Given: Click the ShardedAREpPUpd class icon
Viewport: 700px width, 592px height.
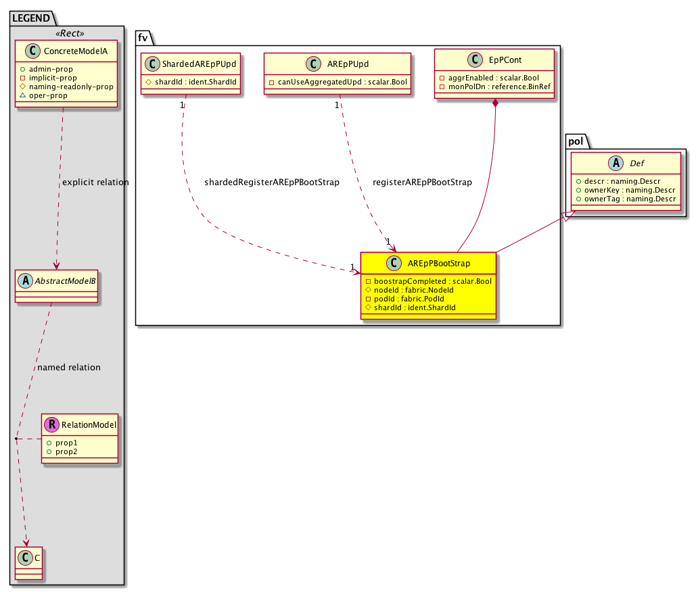Looking at the screenshot, I should click(x=153, y=64).
